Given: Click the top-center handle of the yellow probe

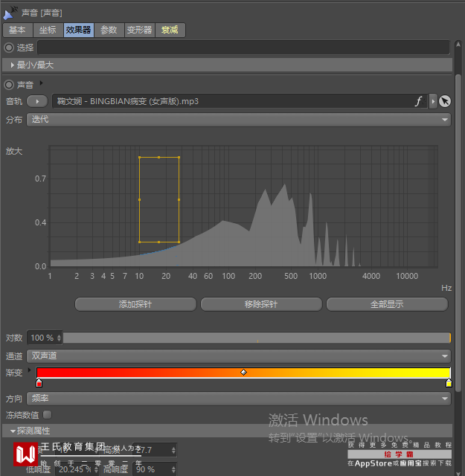Looking at the screenshot, I should coord(159,157).
